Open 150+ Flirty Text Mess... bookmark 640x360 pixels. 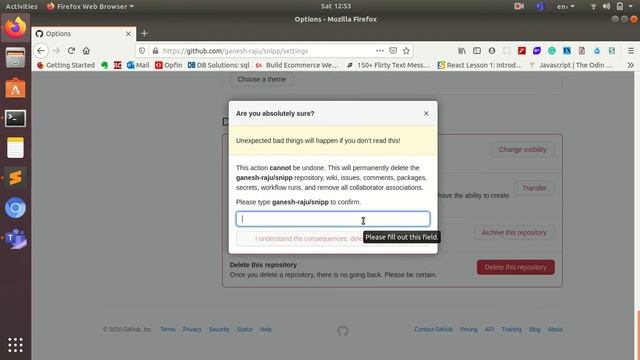(x=389, y=65)
